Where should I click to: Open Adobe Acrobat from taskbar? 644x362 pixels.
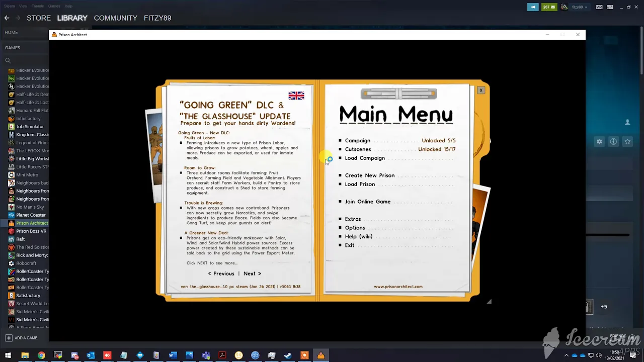tap(222, 355)
